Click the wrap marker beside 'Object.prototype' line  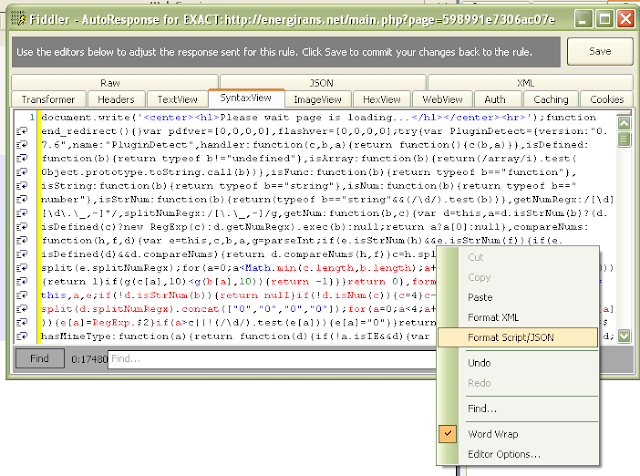click(x=22, y=172)
